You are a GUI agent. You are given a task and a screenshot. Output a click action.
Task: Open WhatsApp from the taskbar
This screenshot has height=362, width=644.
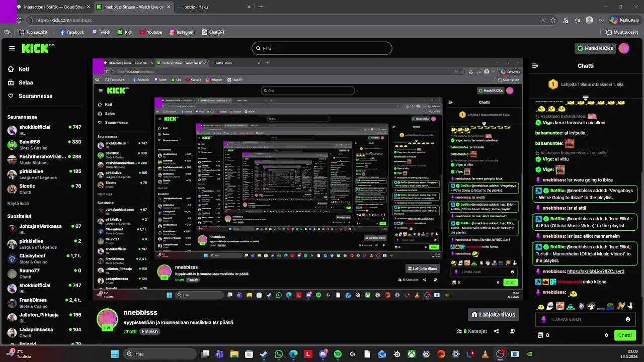279,354
